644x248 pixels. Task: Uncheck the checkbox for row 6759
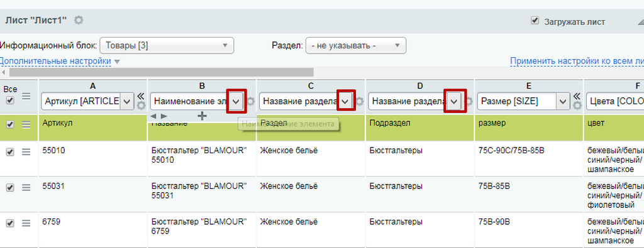[x=10, y=223]
